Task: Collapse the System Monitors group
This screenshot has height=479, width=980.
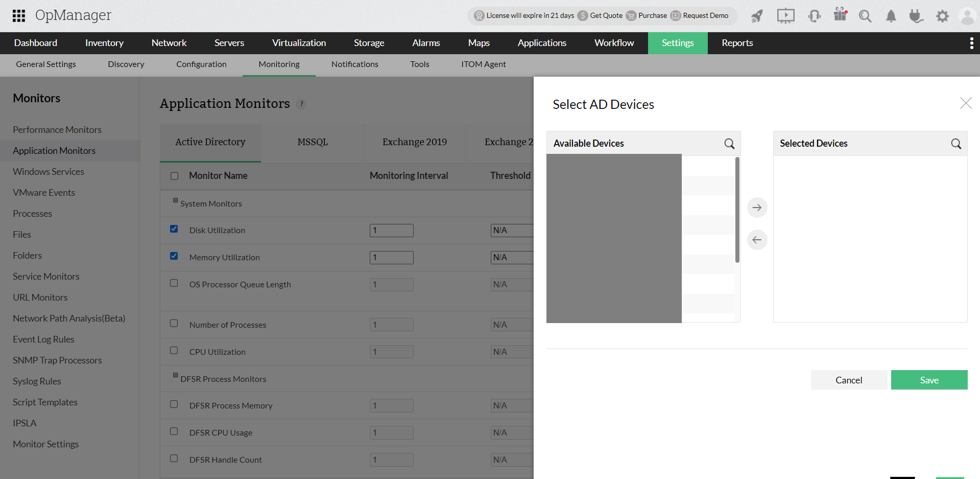Action: coord(175,200)
